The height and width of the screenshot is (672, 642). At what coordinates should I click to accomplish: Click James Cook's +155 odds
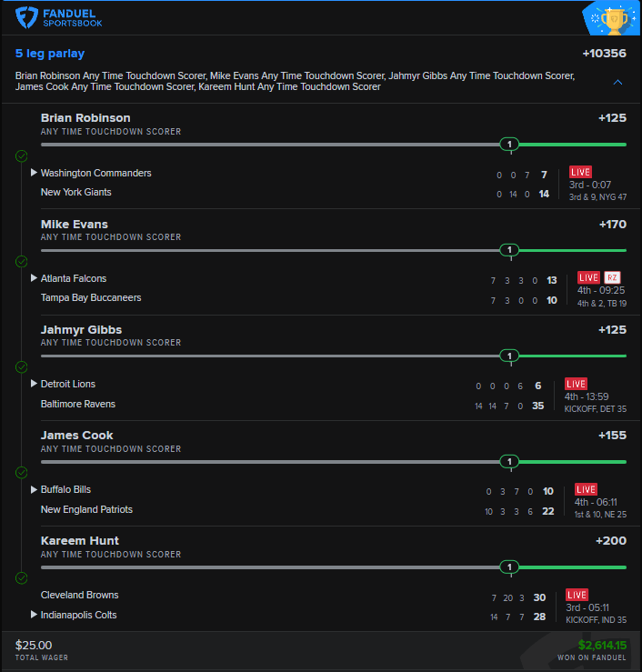pyautogui.click(x=612, y=435)
